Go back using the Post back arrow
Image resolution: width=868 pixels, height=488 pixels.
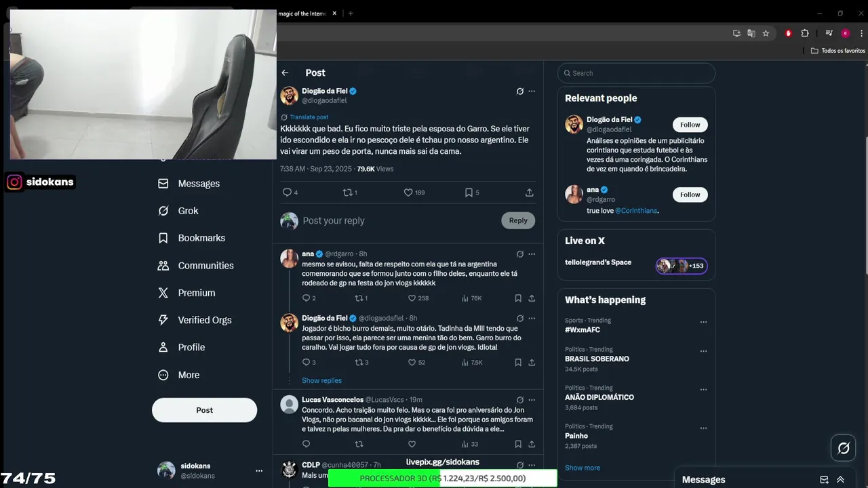[x=285, y=73]
